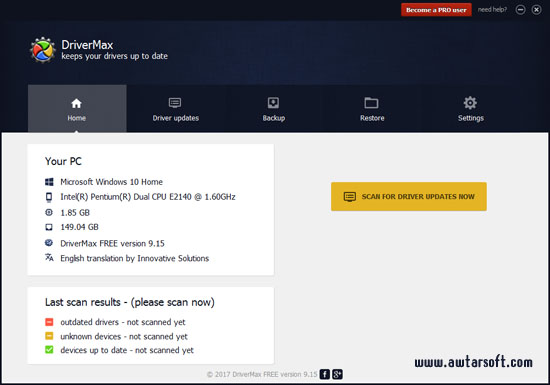Click the yellow unknown devices icon
Image resolution: width=550 pixels, height=385 pixels.
[x=49, y=336]
